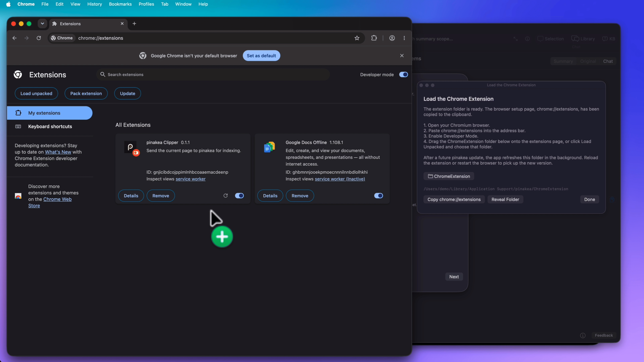Screen dimensions: 644x362
Task: Open the Edit menu
Action: [x=60, y=4]
